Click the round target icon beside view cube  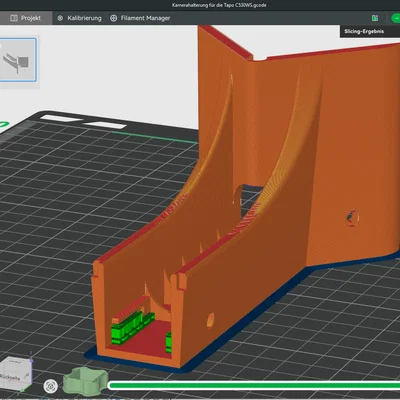tap(51, 386)
